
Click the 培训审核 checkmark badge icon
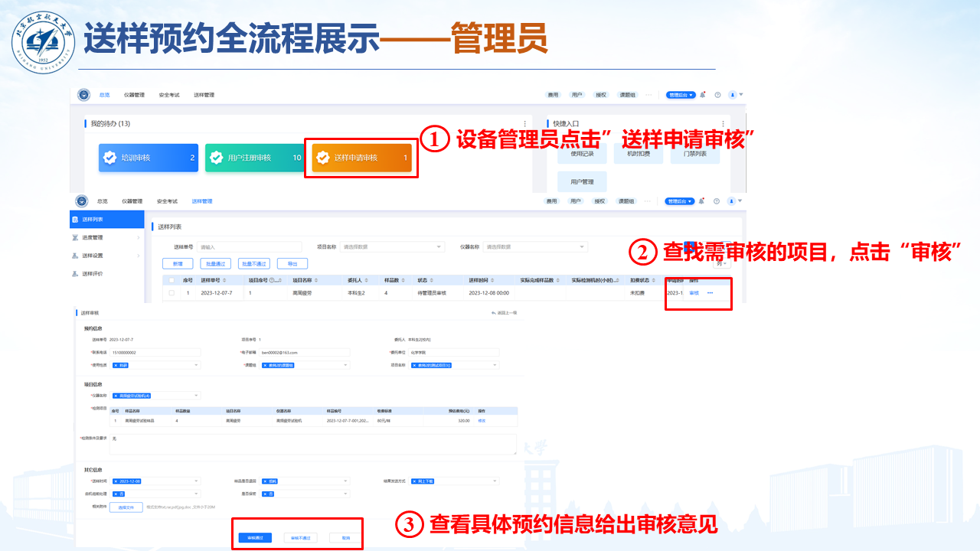[x=110, y=158]
